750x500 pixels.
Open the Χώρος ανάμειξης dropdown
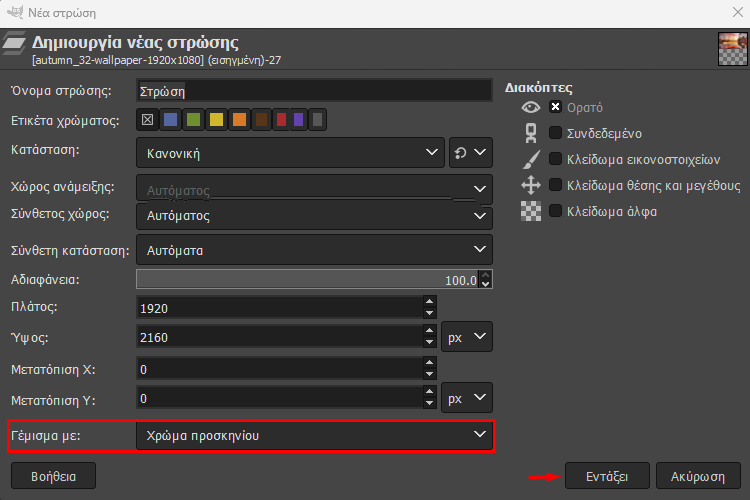coord(314,189)
